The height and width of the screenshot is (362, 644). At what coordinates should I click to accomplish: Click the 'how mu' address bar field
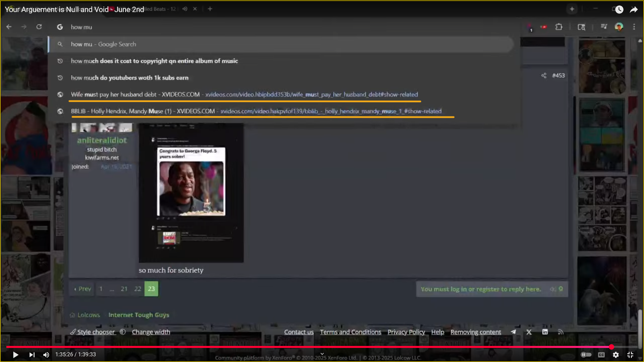click(x=285, y=27)
